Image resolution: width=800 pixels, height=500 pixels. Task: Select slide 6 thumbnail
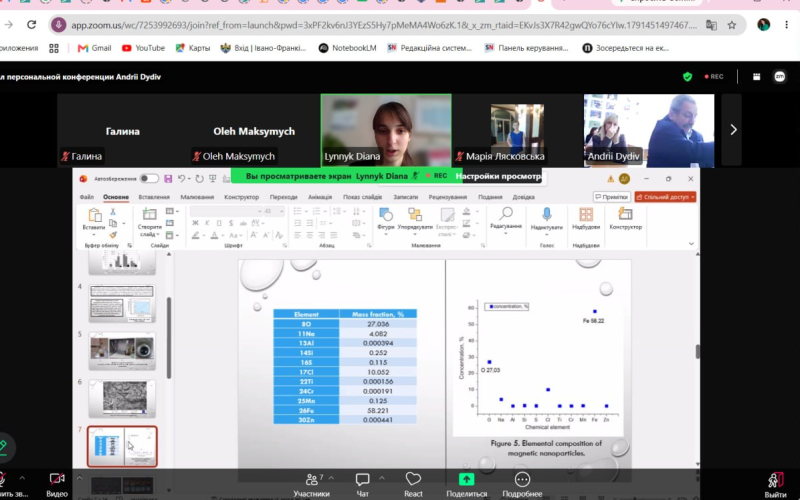122,398
